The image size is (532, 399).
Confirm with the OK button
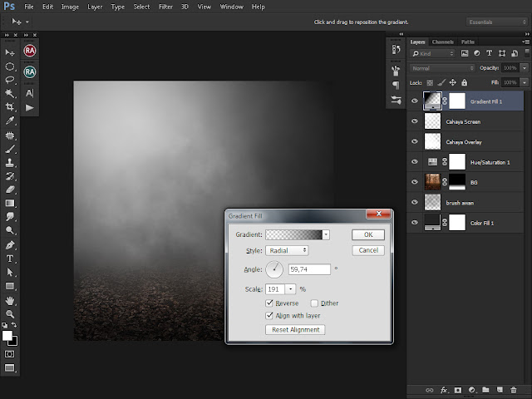(x=368, y=234)
